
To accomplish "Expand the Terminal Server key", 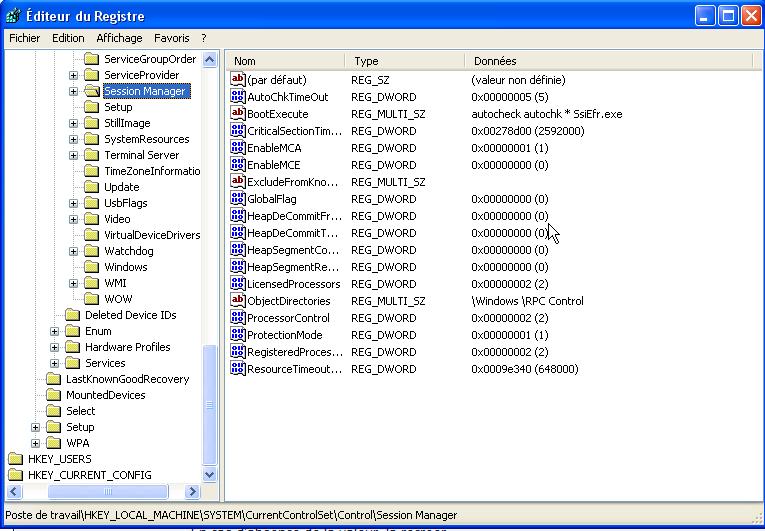I will (x=73, y=155).
